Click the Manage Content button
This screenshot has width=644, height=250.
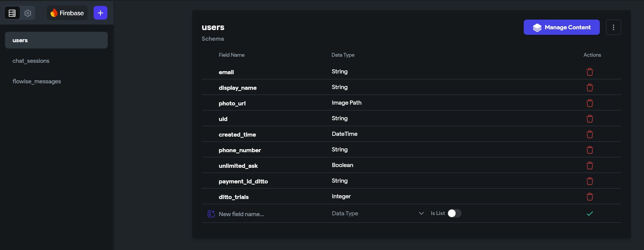click(x=561, y=27)
